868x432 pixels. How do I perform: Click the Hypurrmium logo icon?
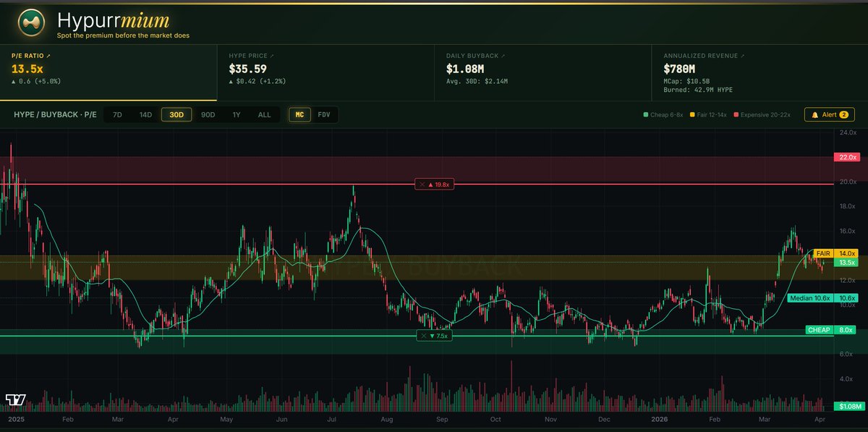(31, 22)
